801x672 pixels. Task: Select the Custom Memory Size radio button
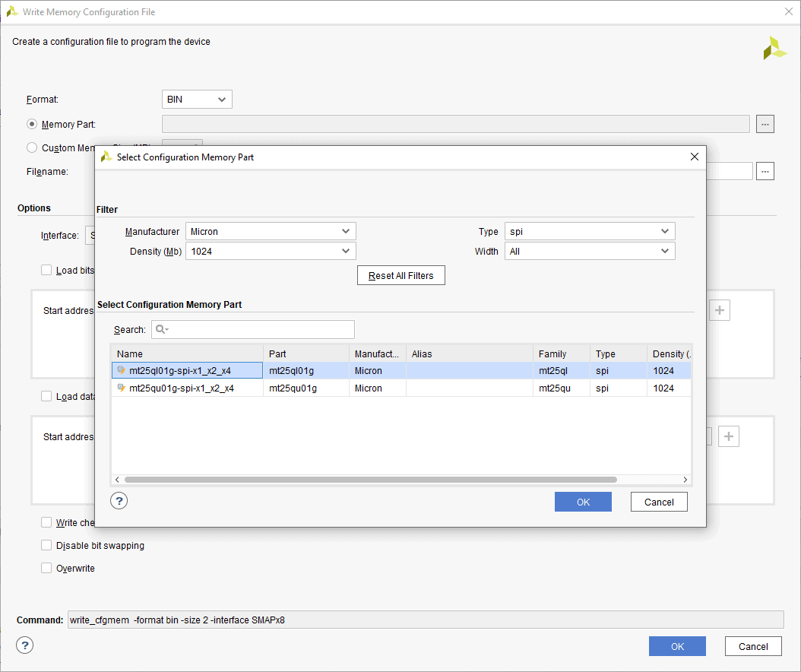32,147
